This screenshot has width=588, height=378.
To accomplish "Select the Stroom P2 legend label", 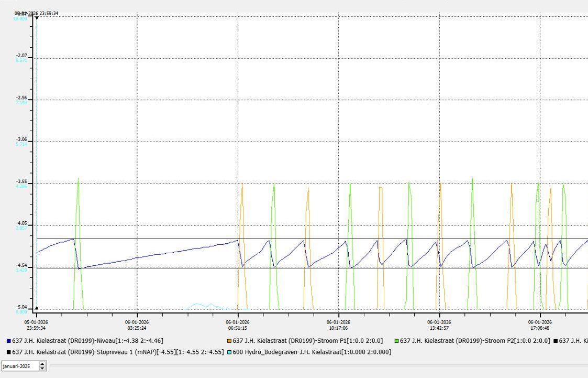I will coord(475,341).
